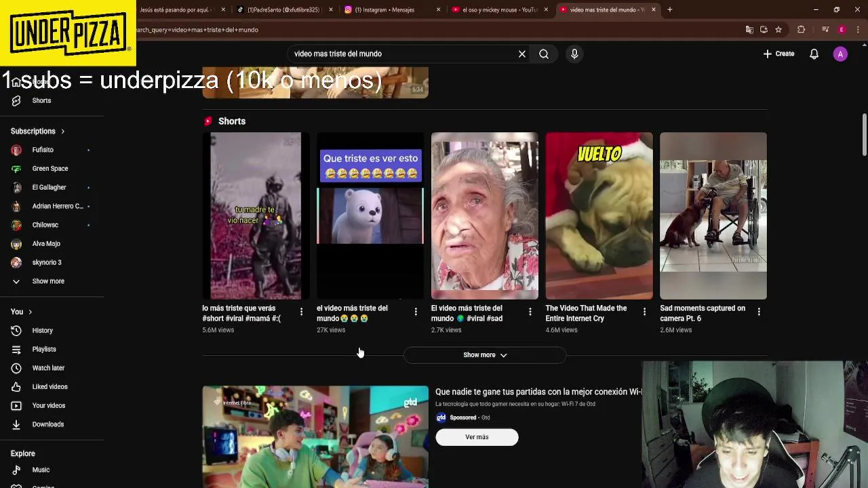The image size is (868, 488).
Task: Click the Create button
Action: pyautogui.click(x=778, y=54)
